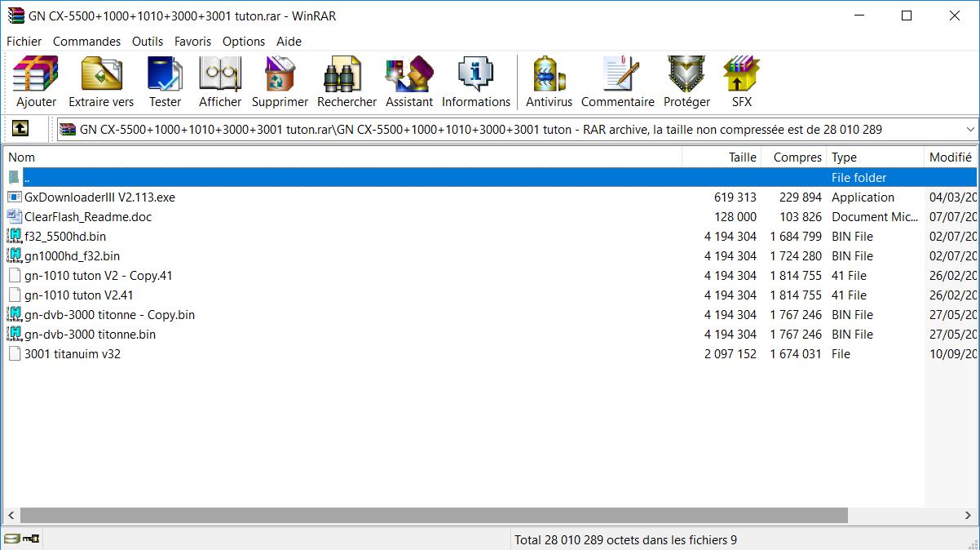Click the '41 File' type of Copy.41 row
This screenshot has height=550, width=980.
849,276
